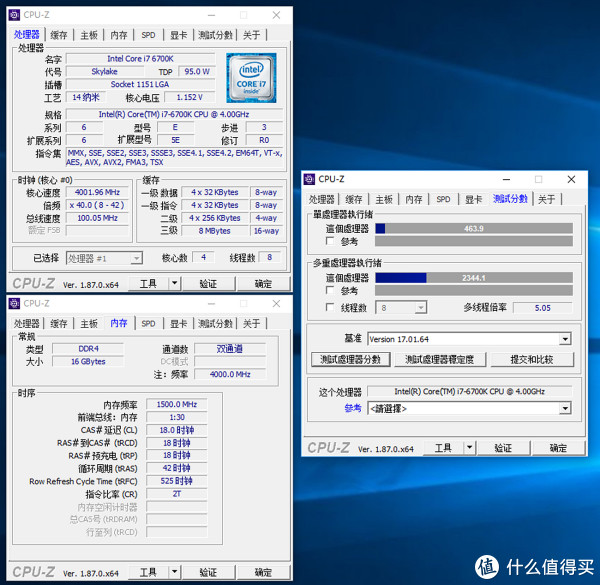Viewport: 600px width, 585px height.
Task: Click the 倍频 value x 40.0 (8 - 42)
Action: click(x=98, y=205)
